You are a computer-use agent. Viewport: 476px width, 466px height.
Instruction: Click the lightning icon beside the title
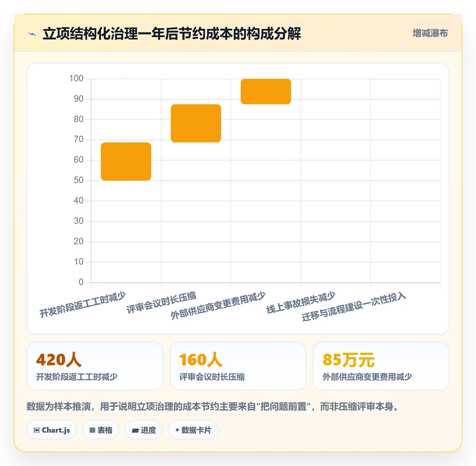tap(32, 34)
